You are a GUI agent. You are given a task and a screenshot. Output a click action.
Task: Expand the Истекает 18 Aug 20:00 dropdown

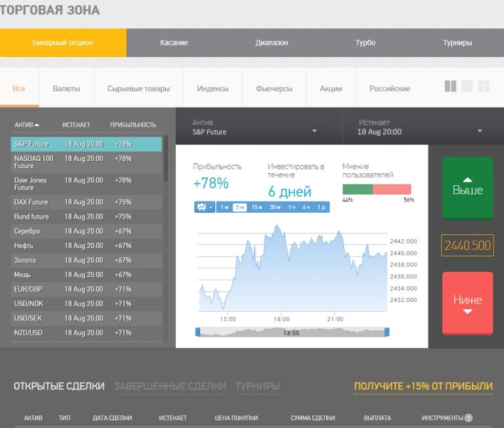423,127
